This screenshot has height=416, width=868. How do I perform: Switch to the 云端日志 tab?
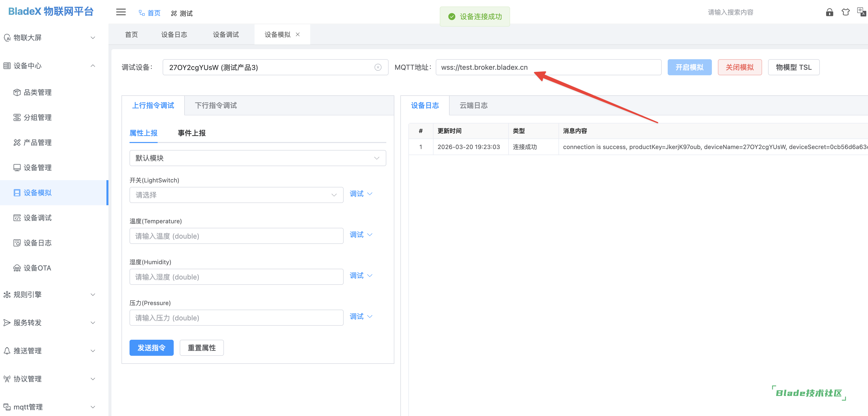[x=473, y=105]
